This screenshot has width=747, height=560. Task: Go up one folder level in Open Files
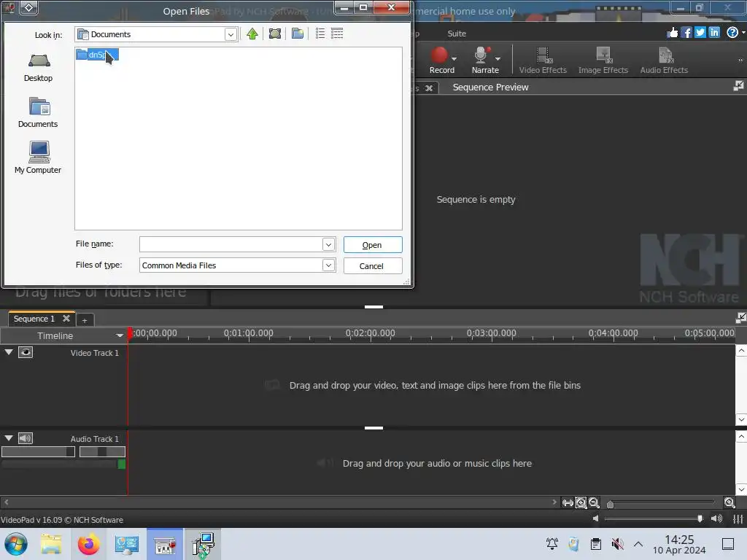[x=252, y=34]
